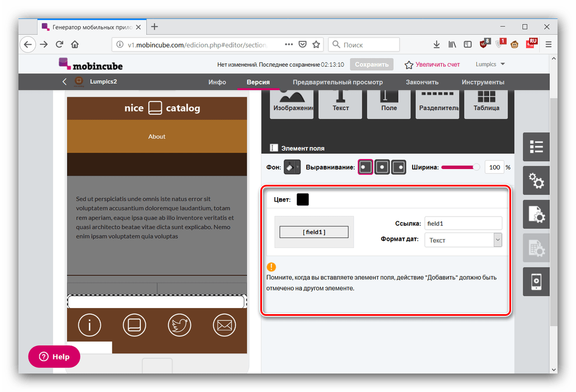Click the Twitter icon in app footer
This screenshot has height=392, width=576.
(x=179, y=325)
